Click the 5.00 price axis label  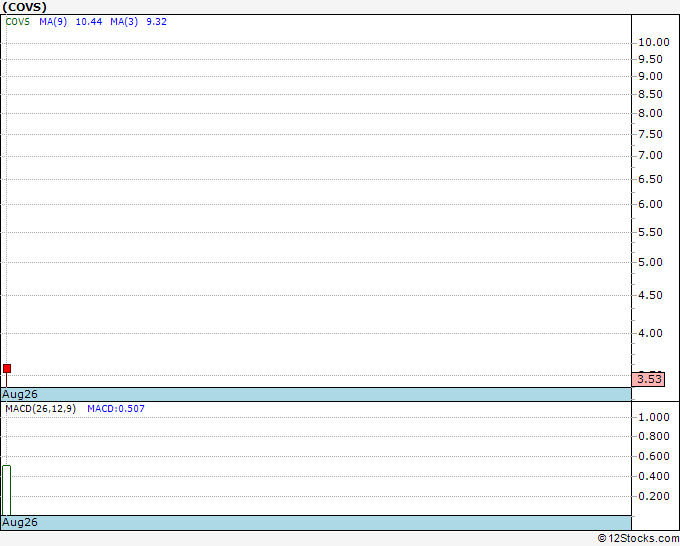[650, 262]
